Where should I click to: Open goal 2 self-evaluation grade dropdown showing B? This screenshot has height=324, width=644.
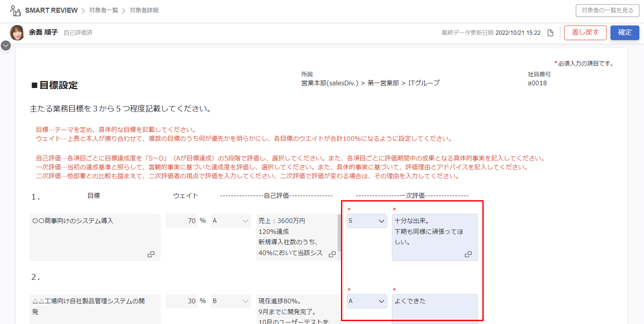231,301
